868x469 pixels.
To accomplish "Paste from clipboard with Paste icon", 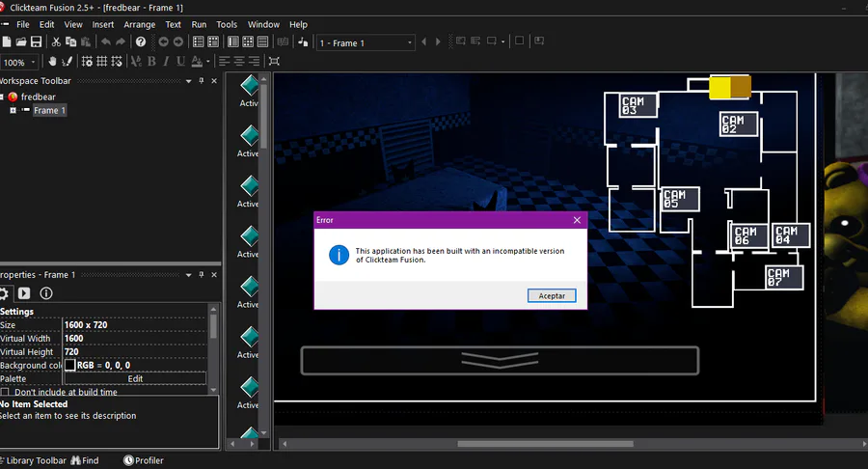I will tap(86, 41).
